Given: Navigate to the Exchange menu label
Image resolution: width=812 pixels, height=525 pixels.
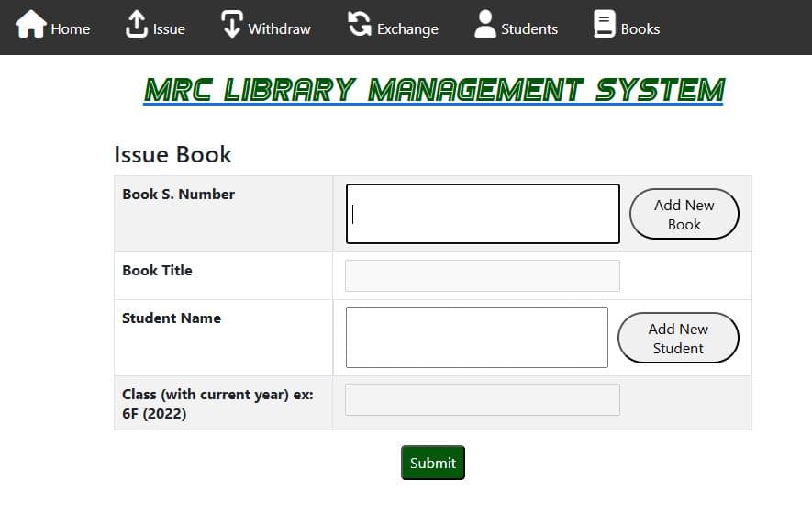Looking at the screenshot, I should pos(407,29).
